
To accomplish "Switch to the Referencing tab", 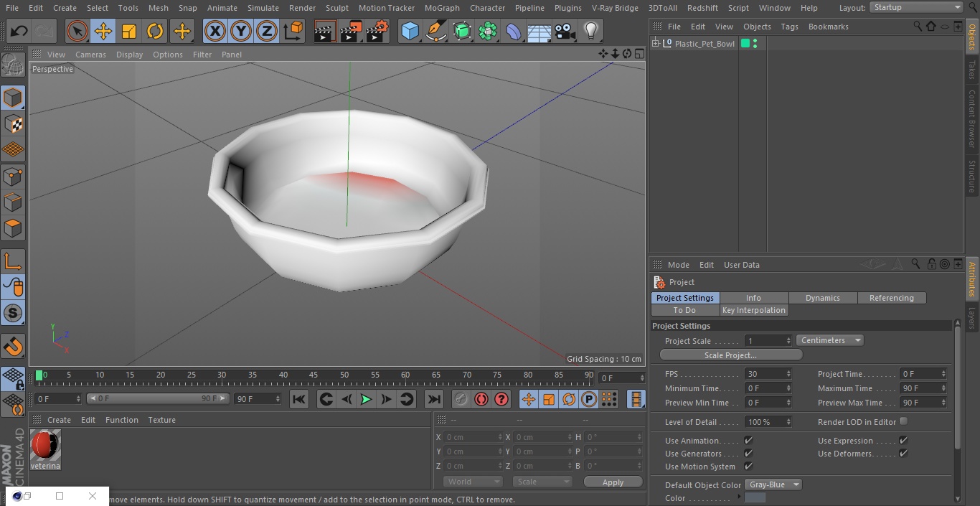I will click(892, 298).
